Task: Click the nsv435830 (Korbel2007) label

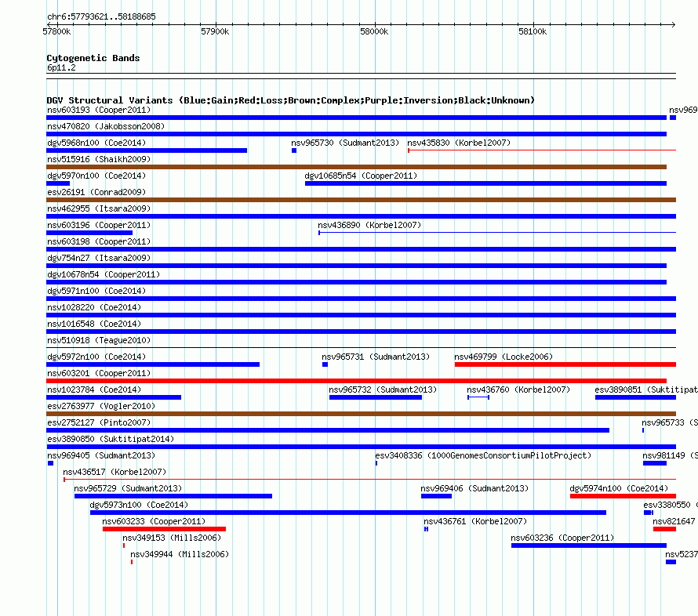Action: (459, 143)
